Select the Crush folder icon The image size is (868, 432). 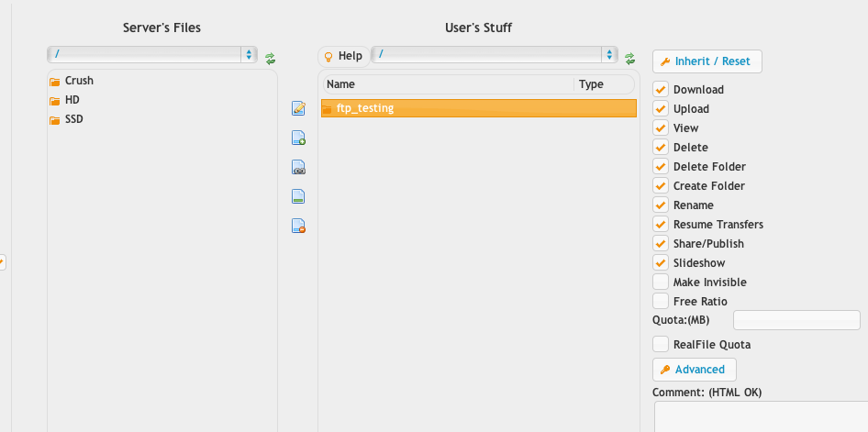point(54,82)
